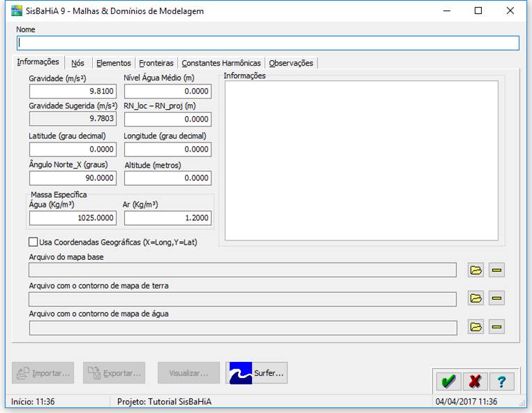Click the grayed Importar button
Viewport: 532px width, 413px height.
[x=43, y=373]
